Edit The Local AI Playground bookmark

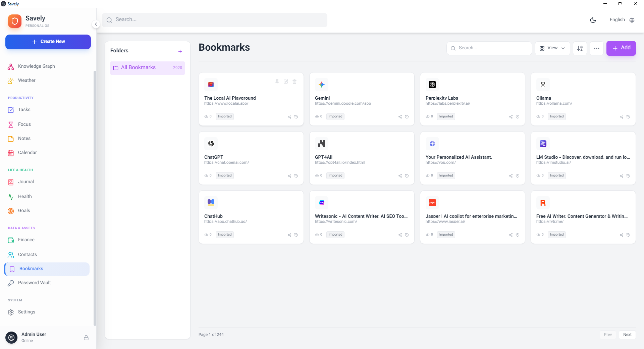[285, 82]
